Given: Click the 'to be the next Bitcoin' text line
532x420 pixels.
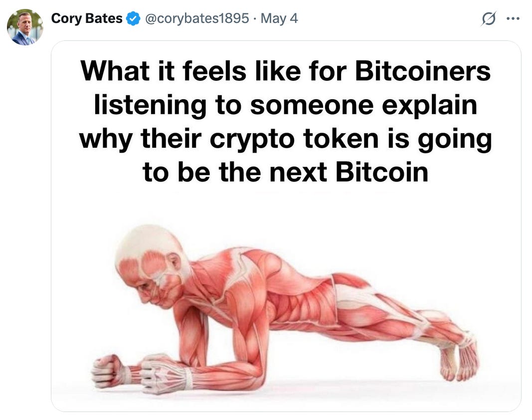Looking at the screenshot, I should point(285,172).
